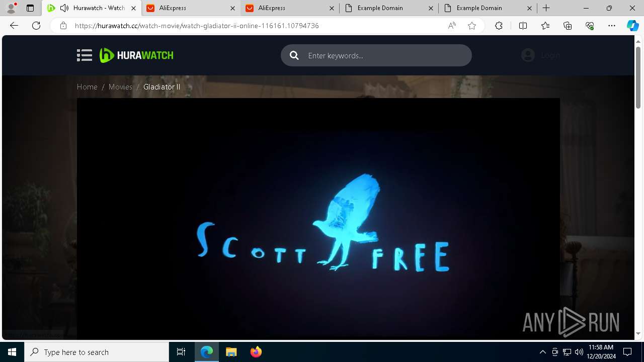This screenshot has width=644, height=362.
Task: Mute the Hurawatch tab audio
Action: point(64,8)
